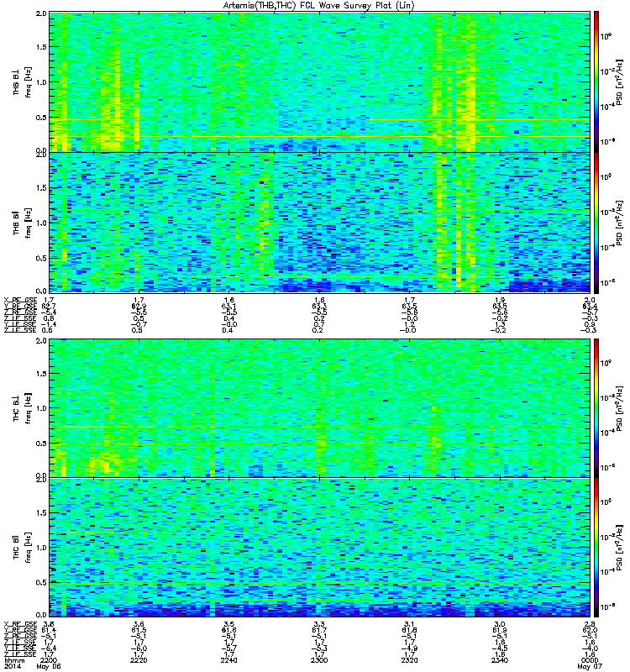Viewport: 630px width, 672px height.
Task: Click the '2.0' frequency tick of THC B-perpendicular
Action: [41, 340]
